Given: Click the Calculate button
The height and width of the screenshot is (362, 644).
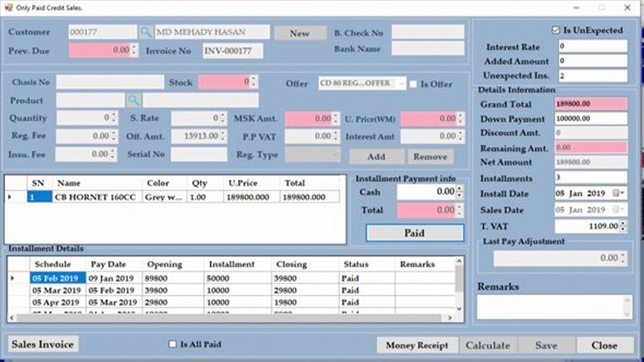Looking at the screenshot, I should pyautogui.click(x=488, y=345).
